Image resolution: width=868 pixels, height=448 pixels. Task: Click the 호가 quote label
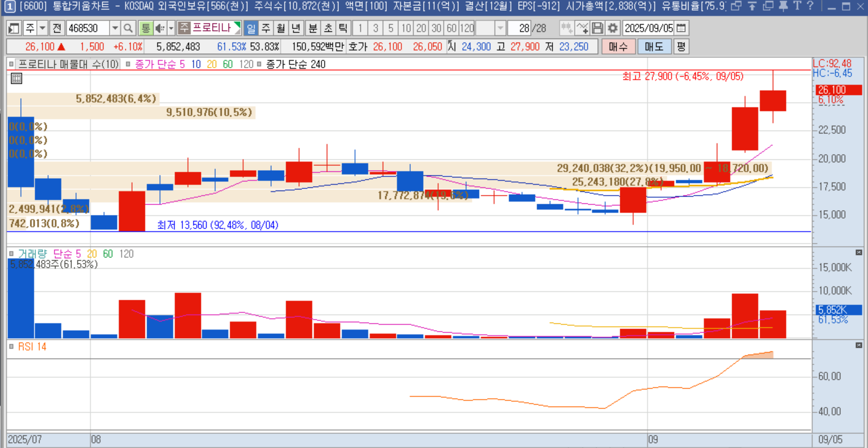tap(358, 46)
